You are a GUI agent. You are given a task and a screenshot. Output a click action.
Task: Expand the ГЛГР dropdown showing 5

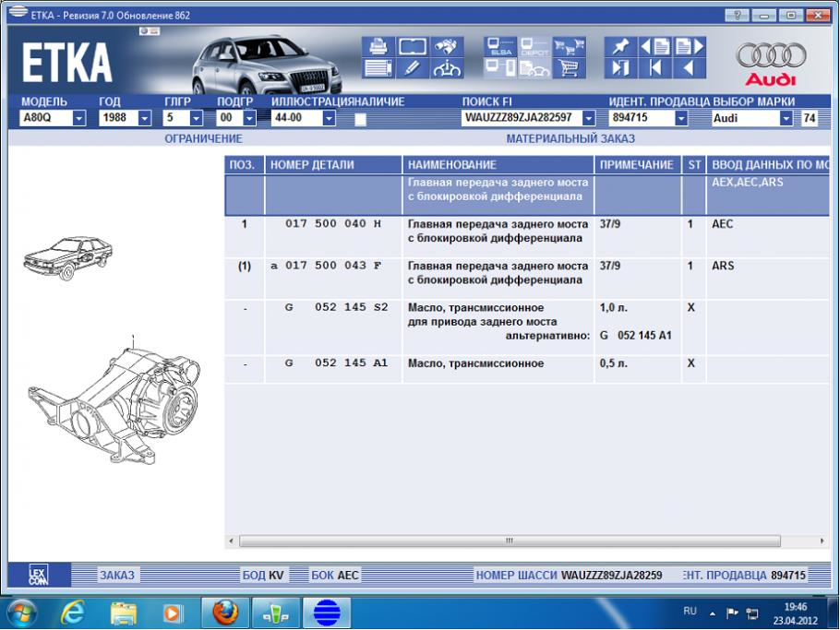197,118
